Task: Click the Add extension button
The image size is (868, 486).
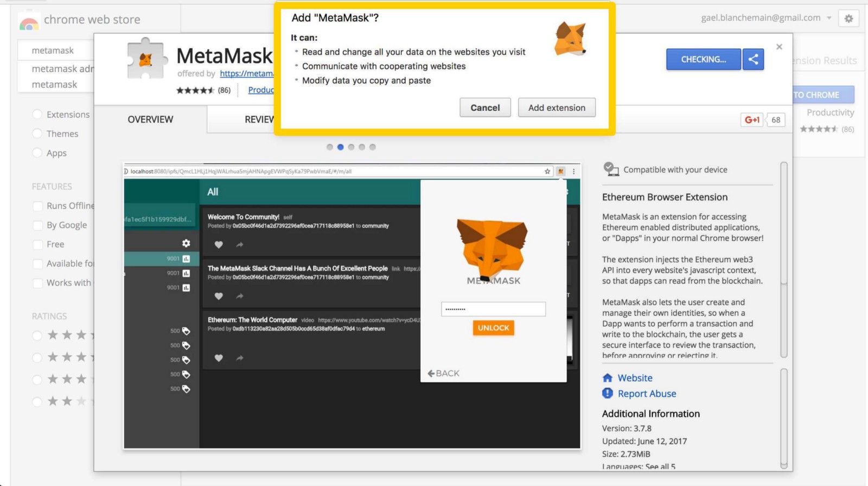Action: pos(557,108)
